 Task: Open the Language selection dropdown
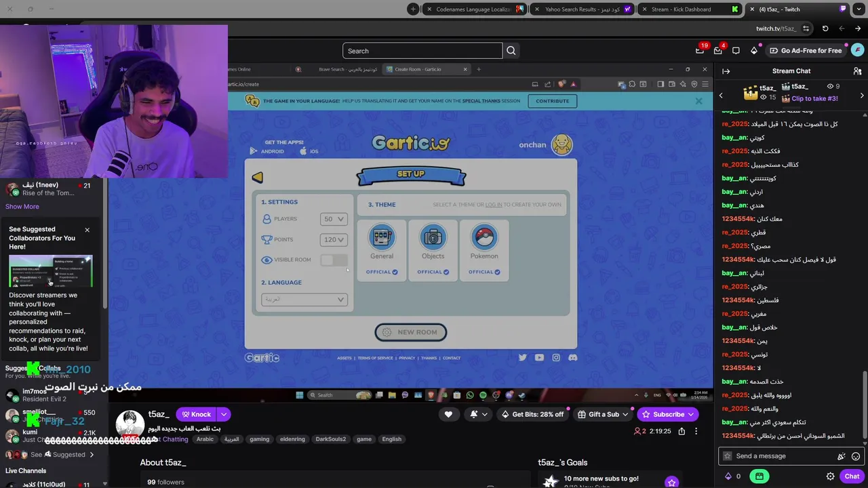[304, 300]
